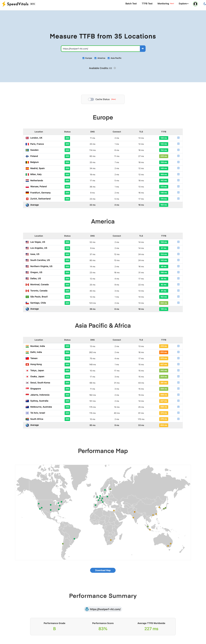The image size is (206, 644).
Task: Click the Tokyo, Japan map marker
Action: click(165, 508)
